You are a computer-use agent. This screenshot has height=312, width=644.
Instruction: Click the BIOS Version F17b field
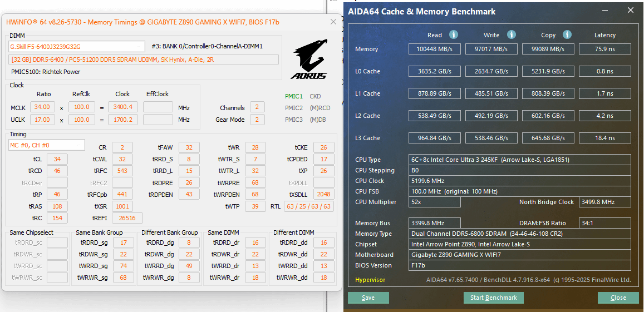520,266
